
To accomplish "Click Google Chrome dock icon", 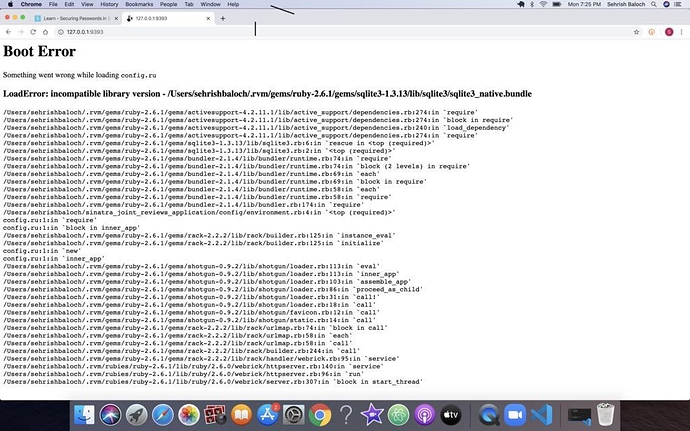I will 320,415.
